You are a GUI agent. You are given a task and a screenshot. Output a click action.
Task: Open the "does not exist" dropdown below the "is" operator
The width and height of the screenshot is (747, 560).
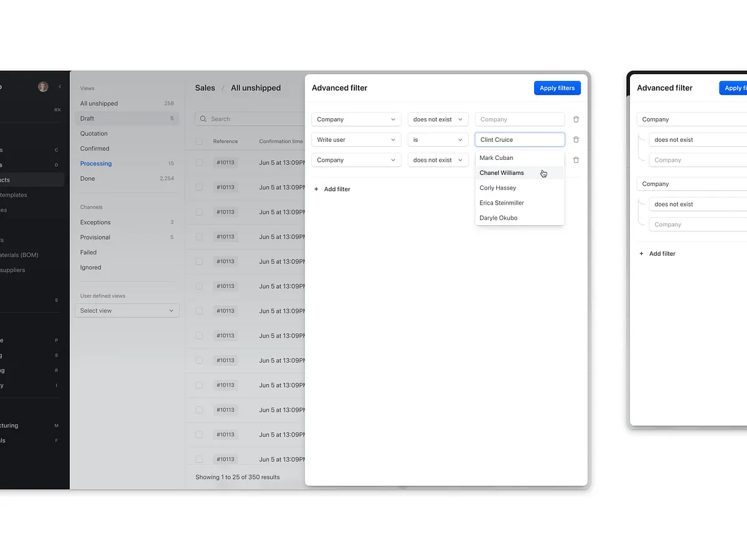click(438, 160)
